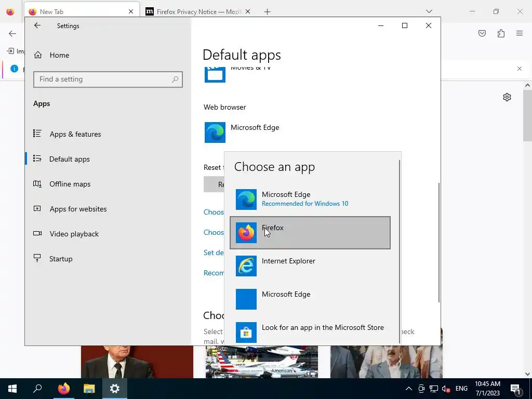The width and height of the screenshot is (532, 399).
Task: Click volume muted speaker tray icon
Action: [446, 389]
